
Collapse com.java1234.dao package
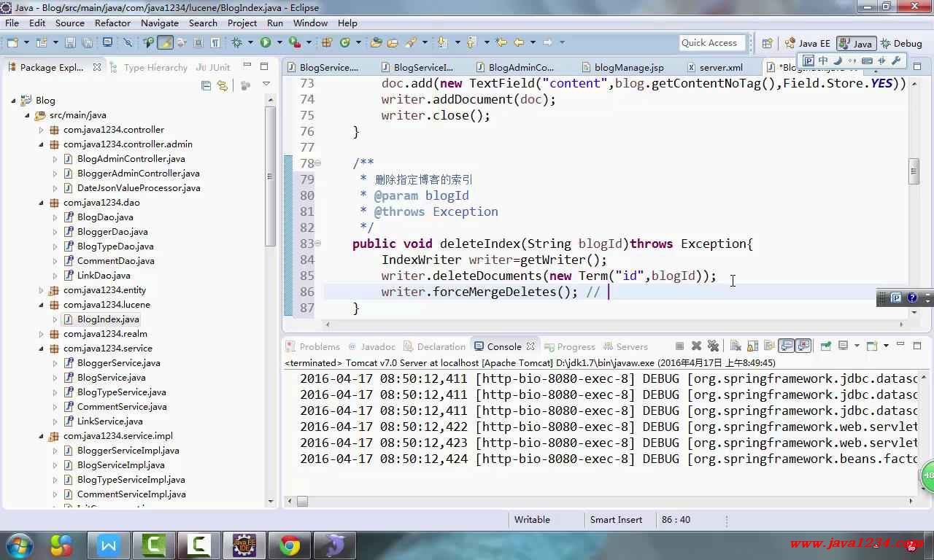coord(41,203)
